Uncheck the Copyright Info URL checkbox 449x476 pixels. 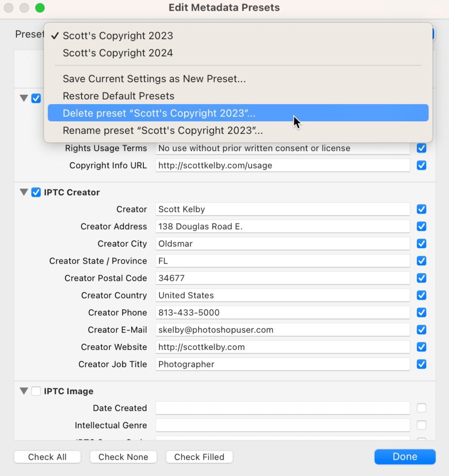(x=422, y=165)
